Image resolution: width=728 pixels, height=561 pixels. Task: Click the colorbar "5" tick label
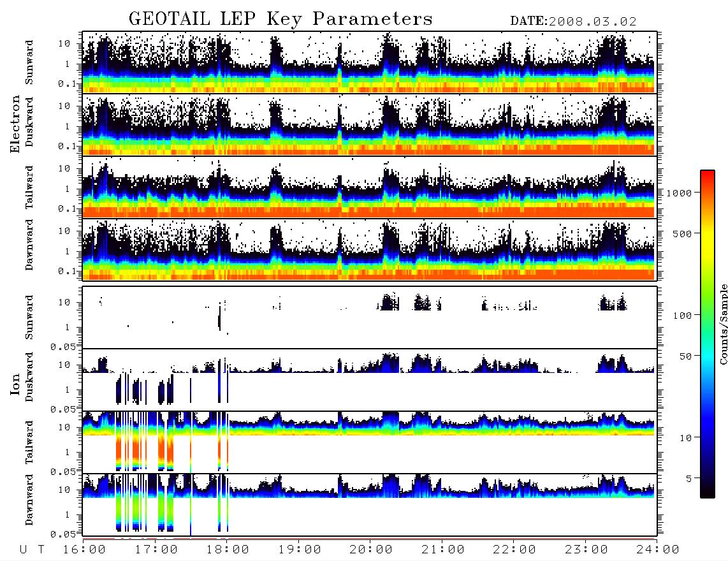tap(688, 479)
